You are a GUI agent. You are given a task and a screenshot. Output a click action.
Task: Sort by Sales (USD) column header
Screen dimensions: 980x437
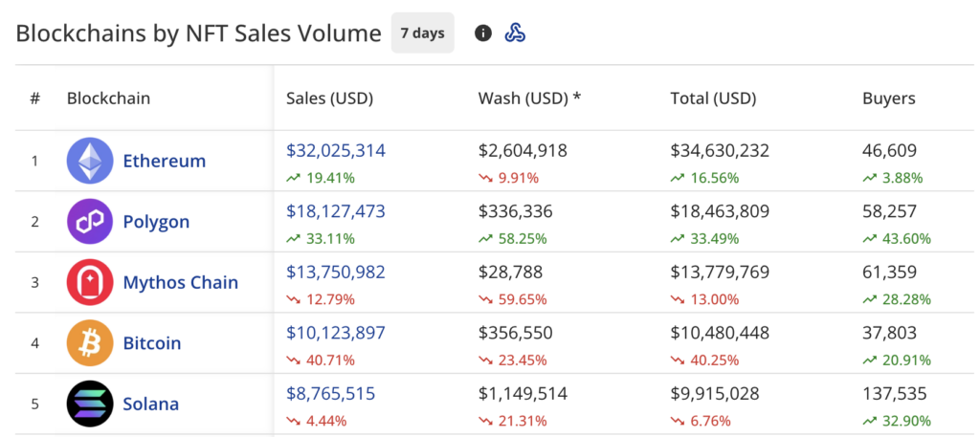[329, 98]
